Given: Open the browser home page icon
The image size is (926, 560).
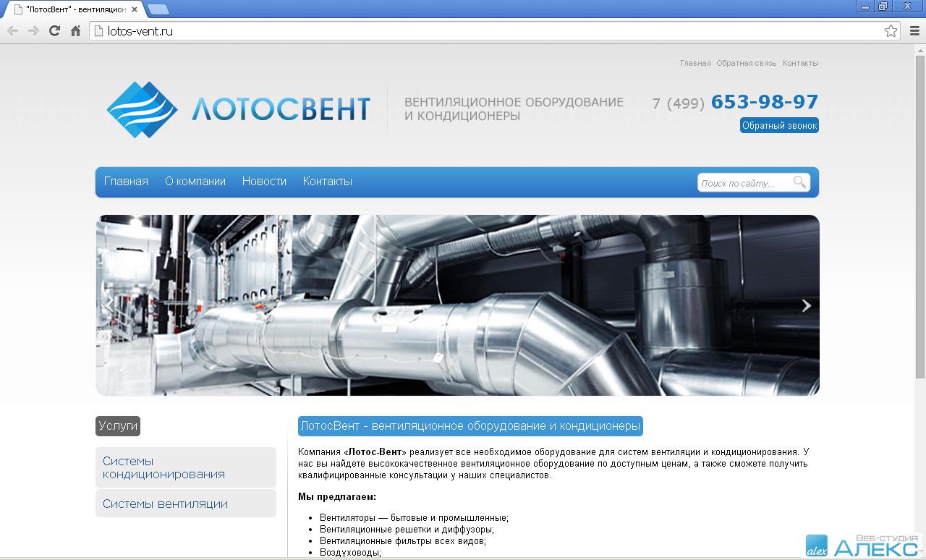Looking at the screenshot, I should click(75, 31).
